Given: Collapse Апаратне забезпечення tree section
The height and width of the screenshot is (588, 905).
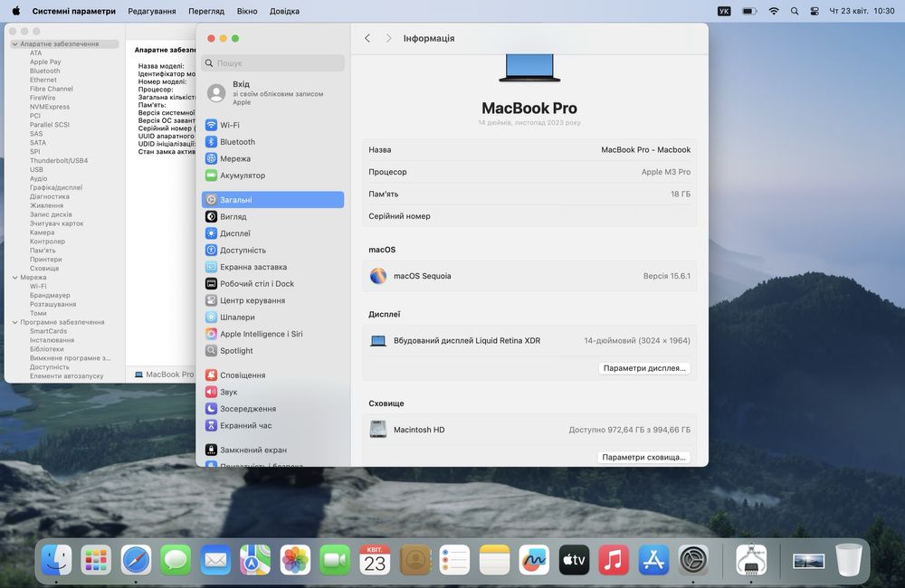Looking at the screenshot, I should [x=15, y=43].
